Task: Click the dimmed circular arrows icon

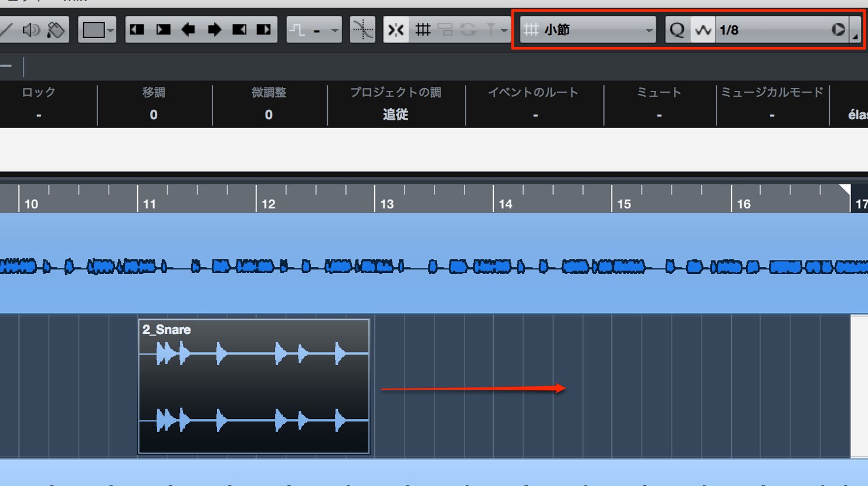Action: [468, 30]
